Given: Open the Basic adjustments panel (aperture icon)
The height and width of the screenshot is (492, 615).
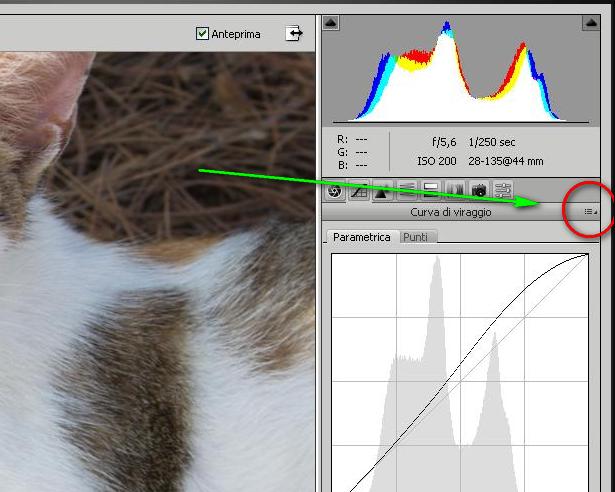Looking at the screenshot, I should pyautogui.click(x=334, y=190).
